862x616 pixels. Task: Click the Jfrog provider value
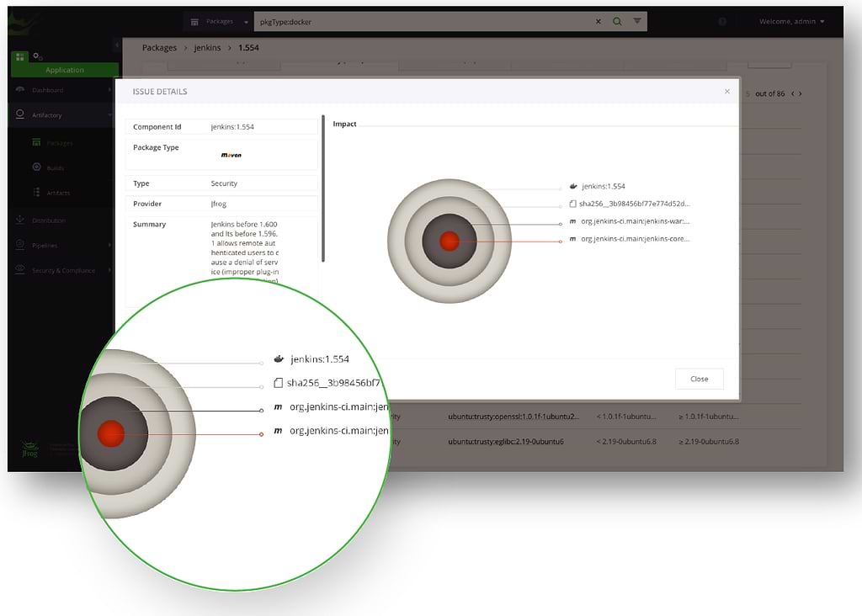[x=219, y=204]
